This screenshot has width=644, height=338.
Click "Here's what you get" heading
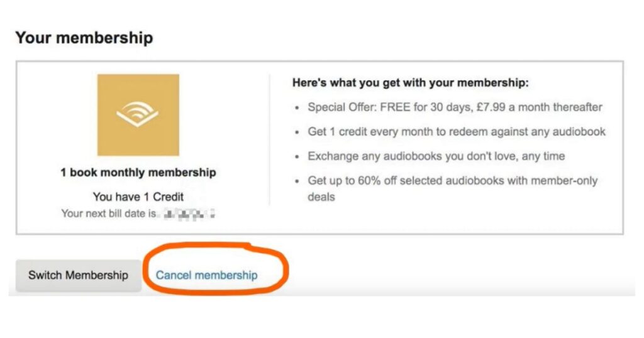[x=411, y=83]
